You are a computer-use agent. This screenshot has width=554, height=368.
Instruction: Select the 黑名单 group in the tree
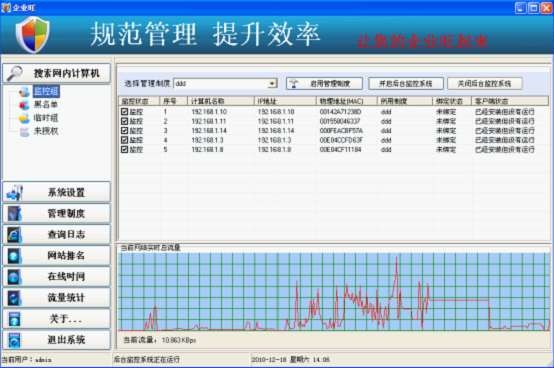point(46,105)
